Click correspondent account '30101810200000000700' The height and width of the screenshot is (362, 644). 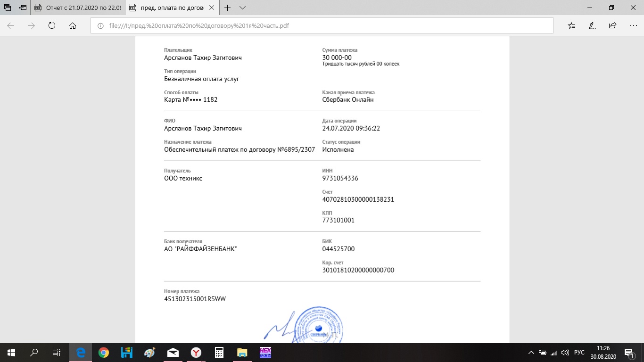(x=358, y=270)
